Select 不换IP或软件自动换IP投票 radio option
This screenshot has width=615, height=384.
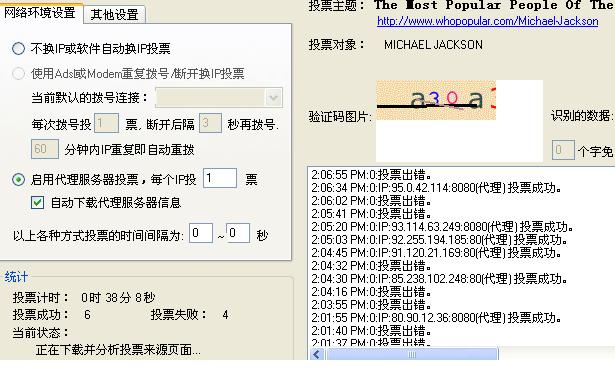18,49
